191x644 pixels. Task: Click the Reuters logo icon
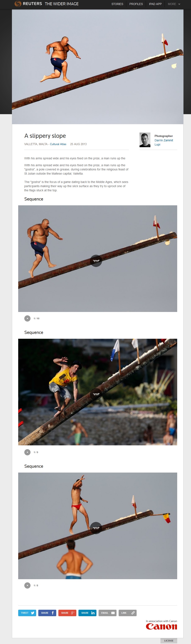click(x=18, y=4)
